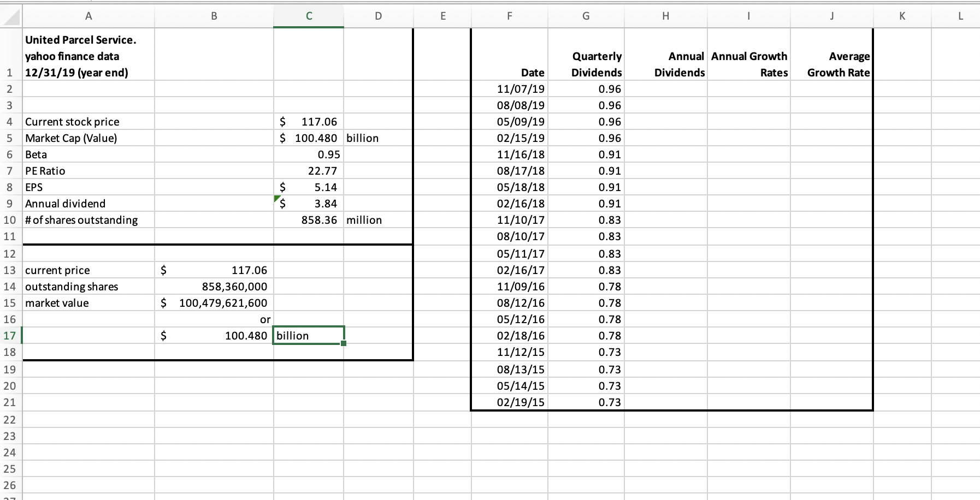The width and height of the screenshot is (980, 500).
Task: Select column A header
Action: (88, 16)
